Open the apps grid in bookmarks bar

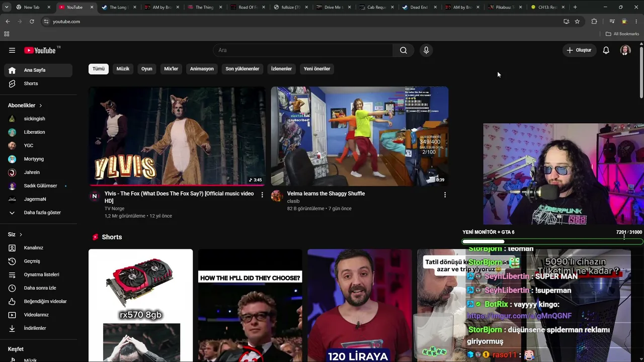(7, 34)
